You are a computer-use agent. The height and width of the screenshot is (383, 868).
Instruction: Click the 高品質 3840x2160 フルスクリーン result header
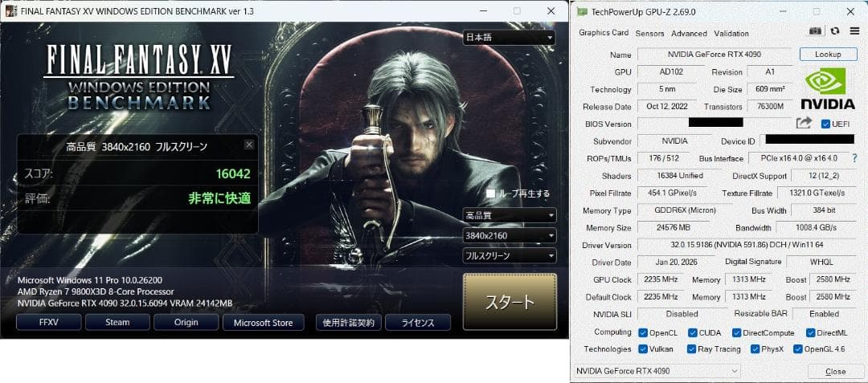point(137,146)
